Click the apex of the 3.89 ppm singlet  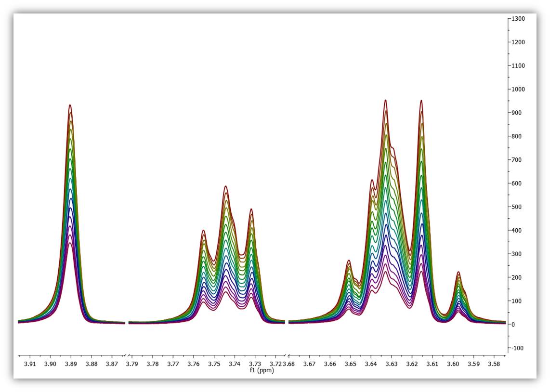point(70,105)
